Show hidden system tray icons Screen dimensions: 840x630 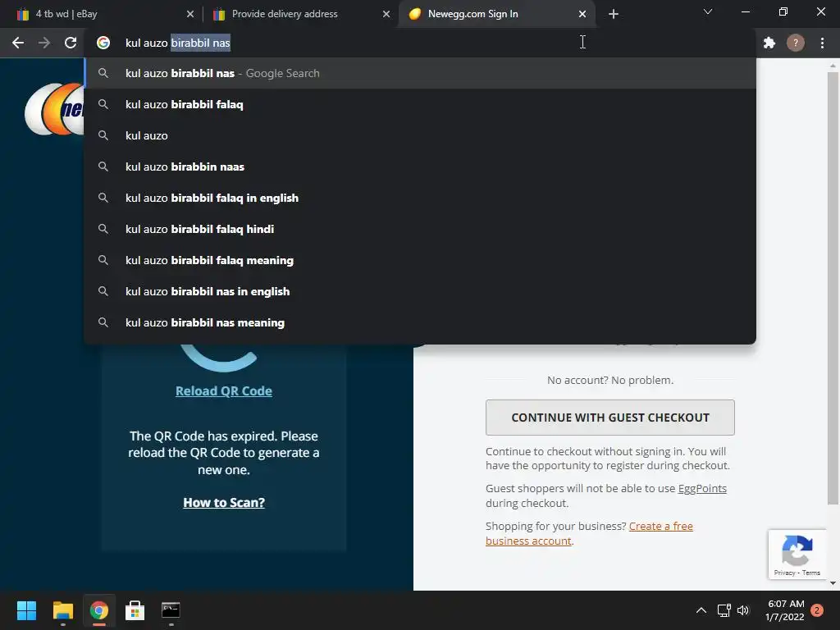pos(701,610)
